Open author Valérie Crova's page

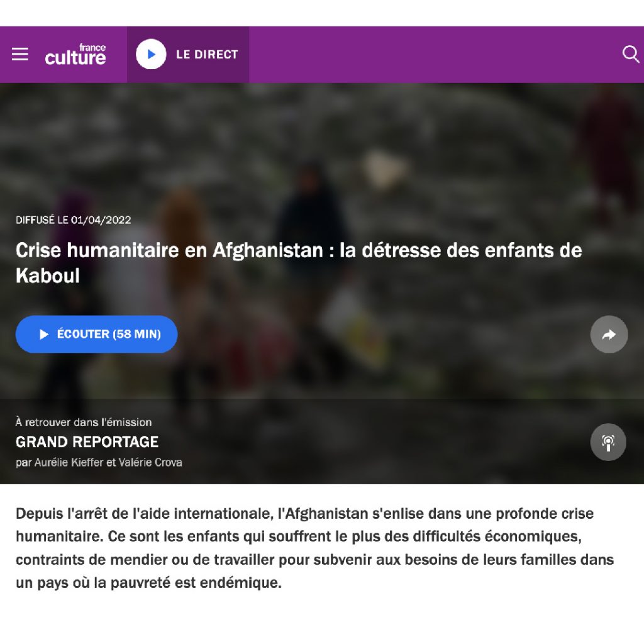tap(150, 462)
